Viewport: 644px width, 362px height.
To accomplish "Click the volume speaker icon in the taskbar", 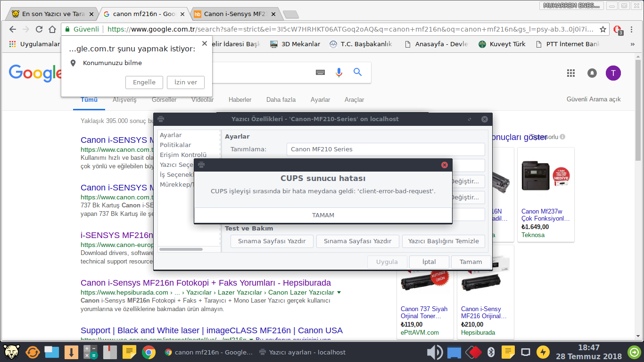I will tap(434, 352).
